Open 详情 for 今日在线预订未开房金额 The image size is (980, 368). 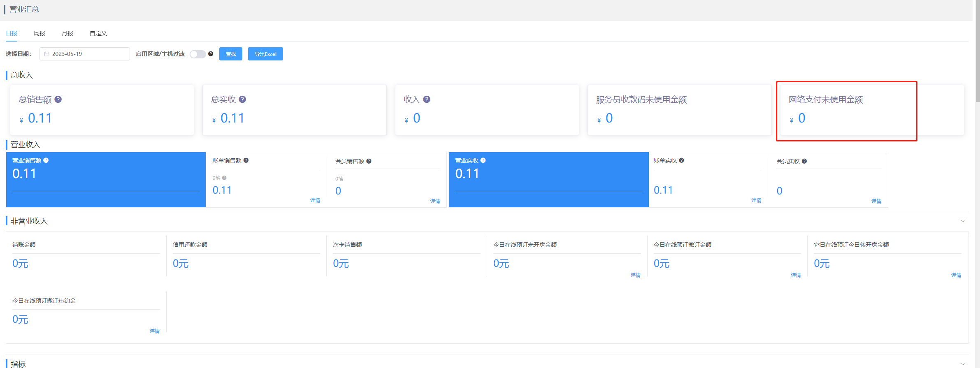636,275
